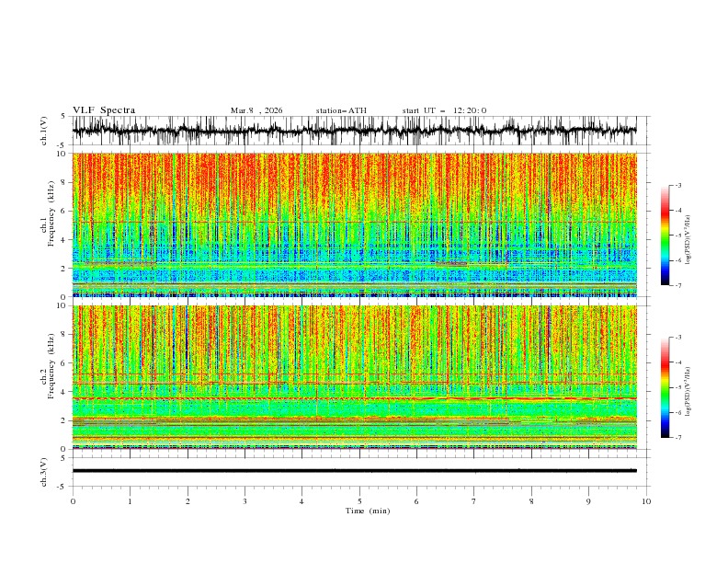
Task: Click the "-7" label on ch.2 colorbar
Action: [677, 438]
